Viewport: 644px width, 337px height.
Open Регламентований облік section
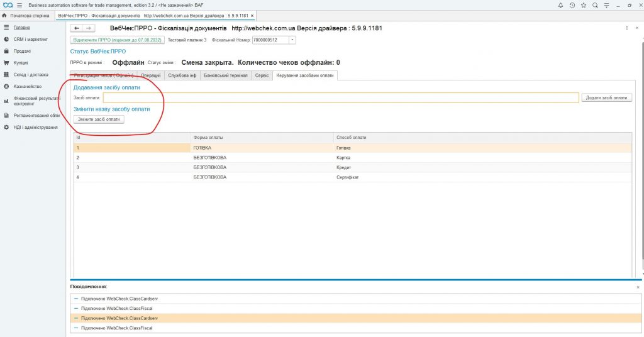click(36, 116)
